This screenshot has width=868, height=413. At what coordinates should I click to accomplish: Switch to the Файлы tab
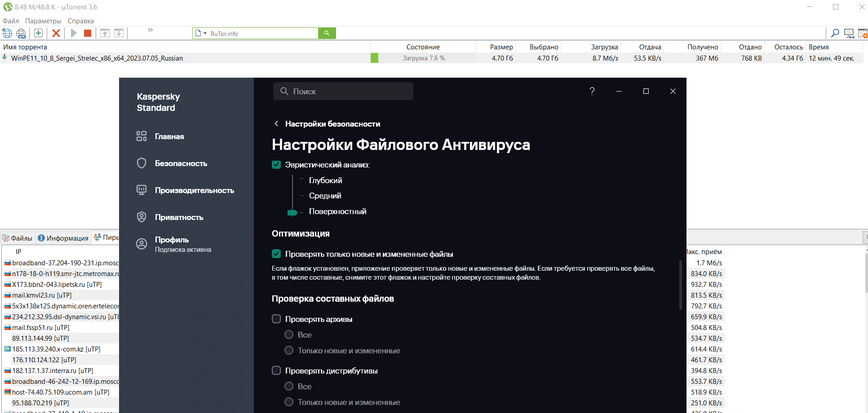pos(18,238)
